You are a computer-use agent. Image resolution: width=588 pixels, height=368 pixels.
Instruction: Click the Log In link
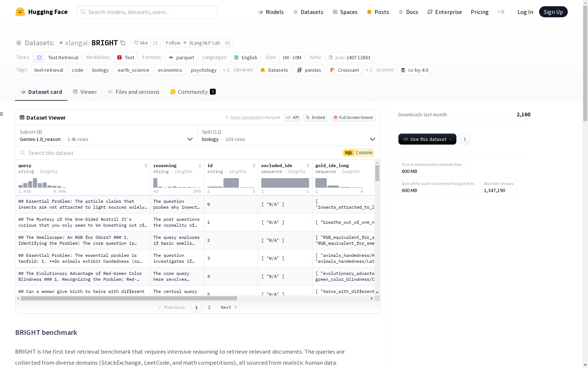coord(525,12)
